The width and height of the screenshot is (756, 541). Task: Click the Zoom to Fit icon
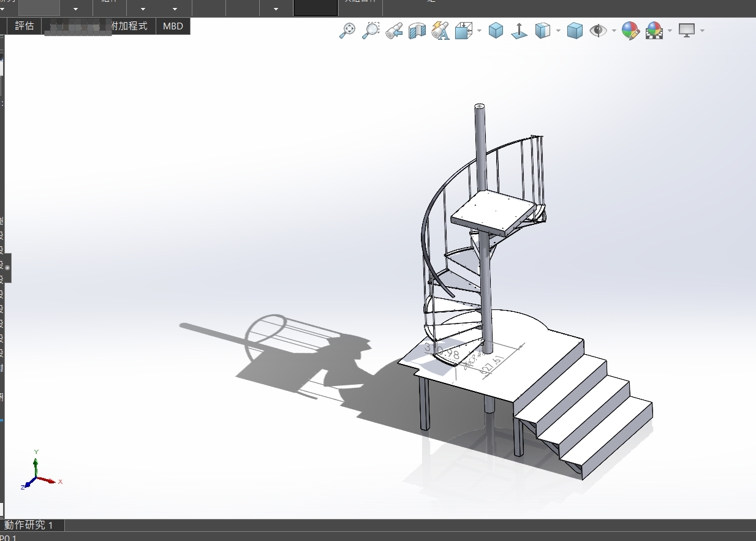coord(347,30)
